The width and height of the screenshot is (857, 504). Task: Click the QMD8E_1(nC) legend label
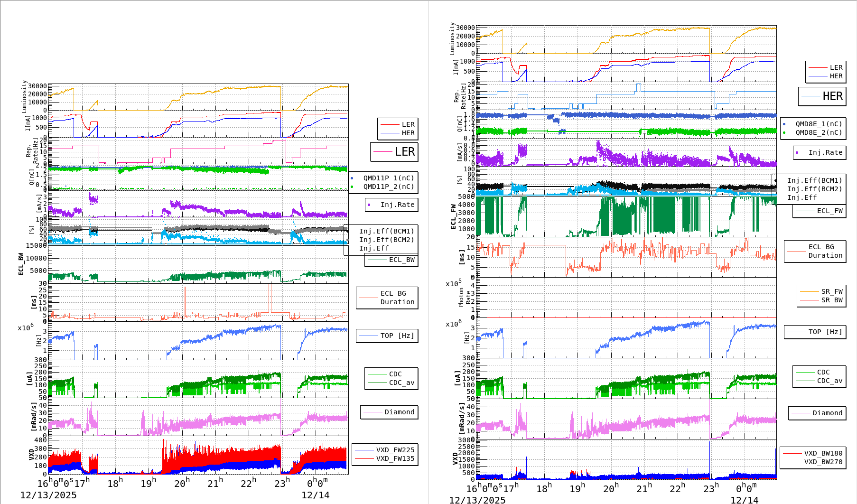(x=819, y=124)
